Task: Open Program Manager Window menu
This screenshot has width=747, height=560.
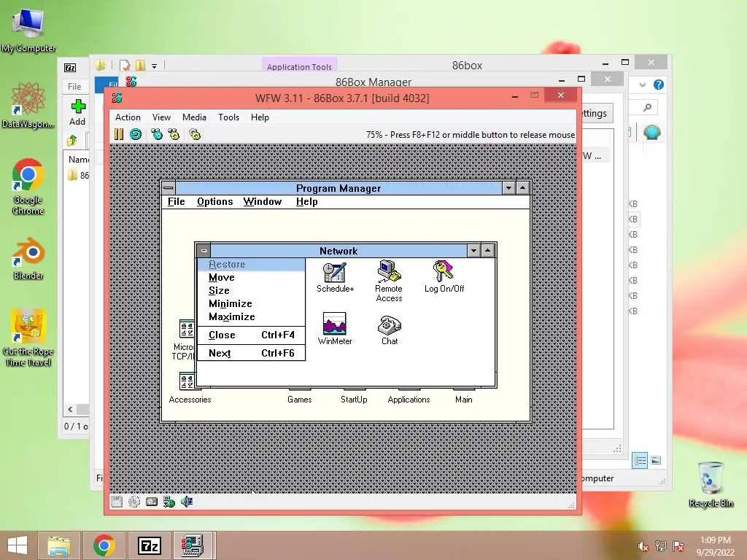Action: point(263,201)
